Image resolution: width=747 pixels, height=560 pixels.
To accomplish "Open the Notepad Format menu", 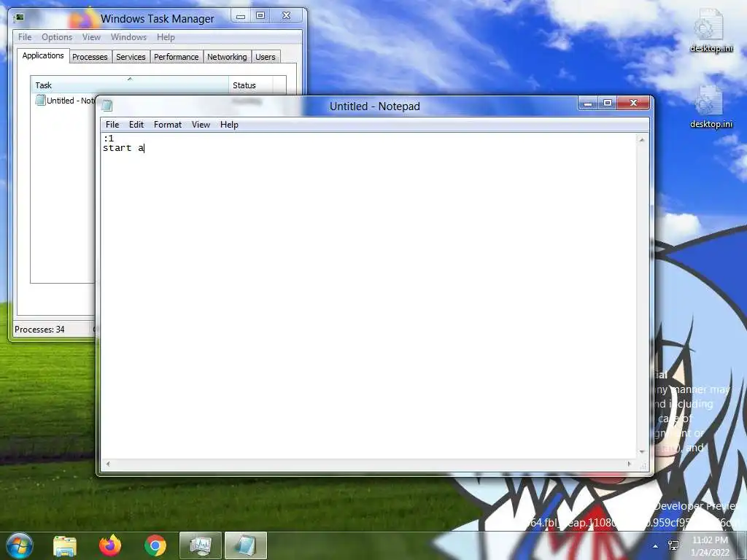I will coord(168,124).
